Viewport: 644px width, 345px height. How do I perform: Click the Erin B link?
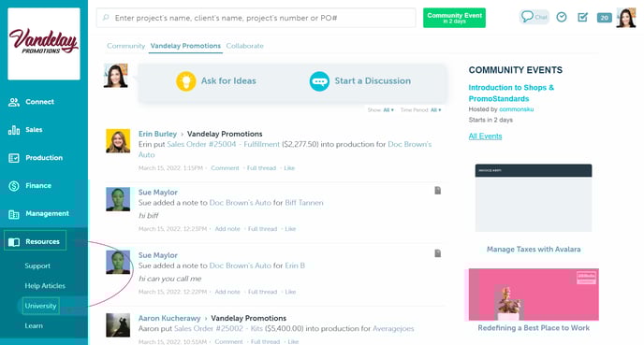[295, 266]
